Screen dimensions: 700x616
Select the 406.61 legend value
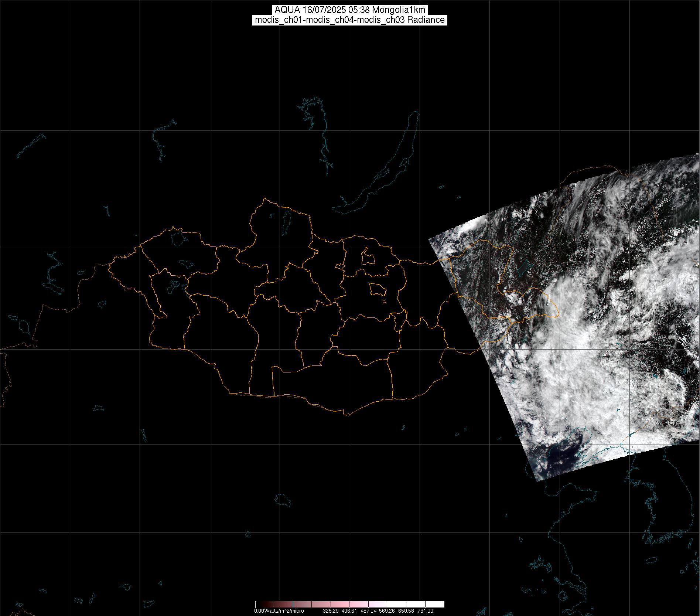point(350,611)
